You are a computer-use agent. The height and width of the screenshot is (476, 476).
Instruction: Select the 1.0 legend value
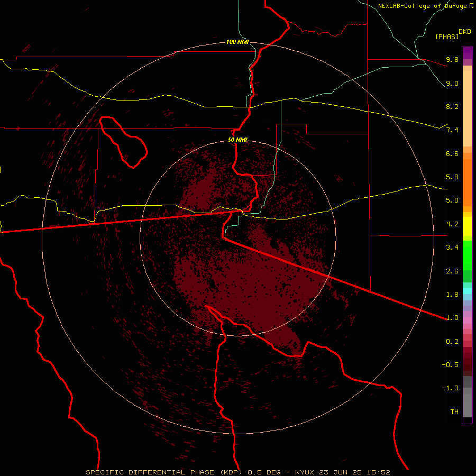[x=452, y=318]
